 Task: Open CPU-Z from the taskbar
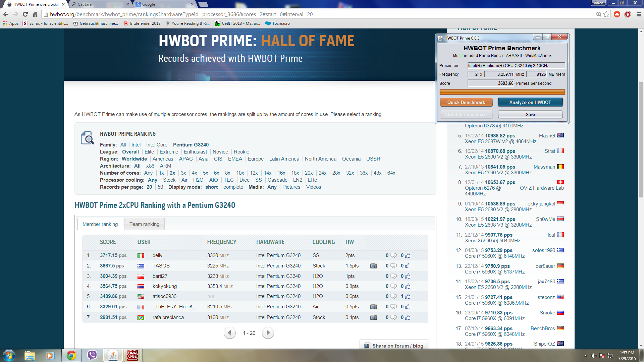click(132, 355)
